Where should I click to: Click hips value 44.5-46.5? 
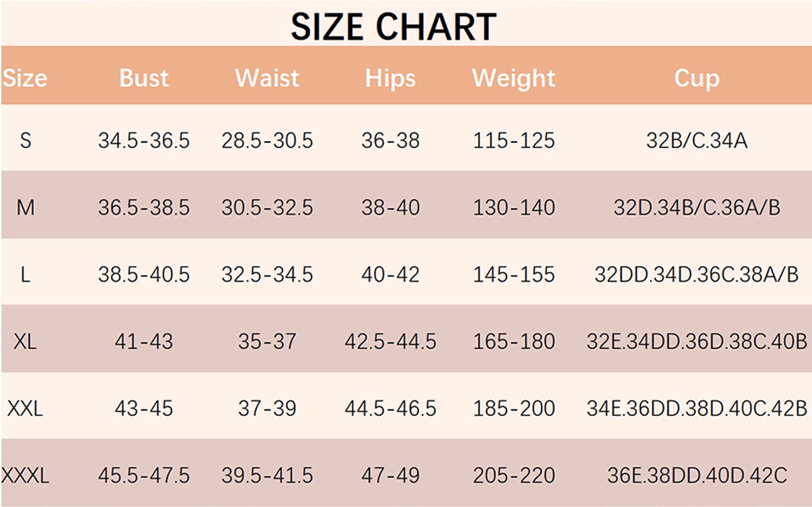[390, 408]
